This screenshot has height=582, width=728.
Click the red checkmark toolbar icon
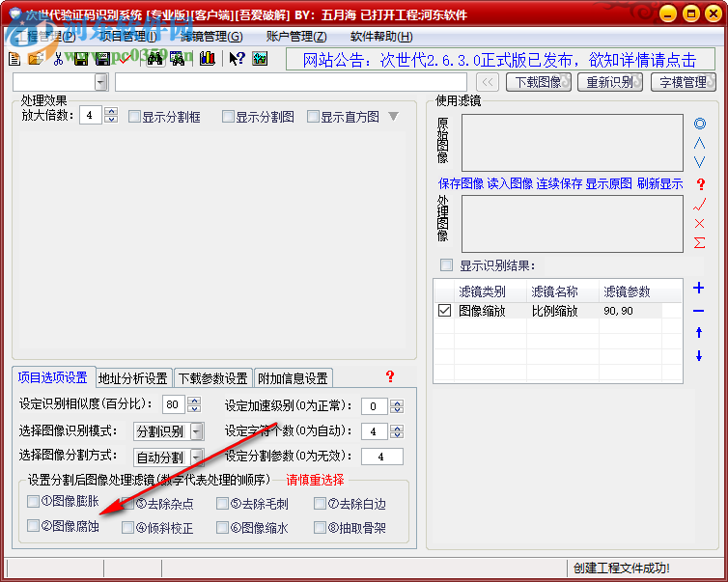tap(125, 59)
